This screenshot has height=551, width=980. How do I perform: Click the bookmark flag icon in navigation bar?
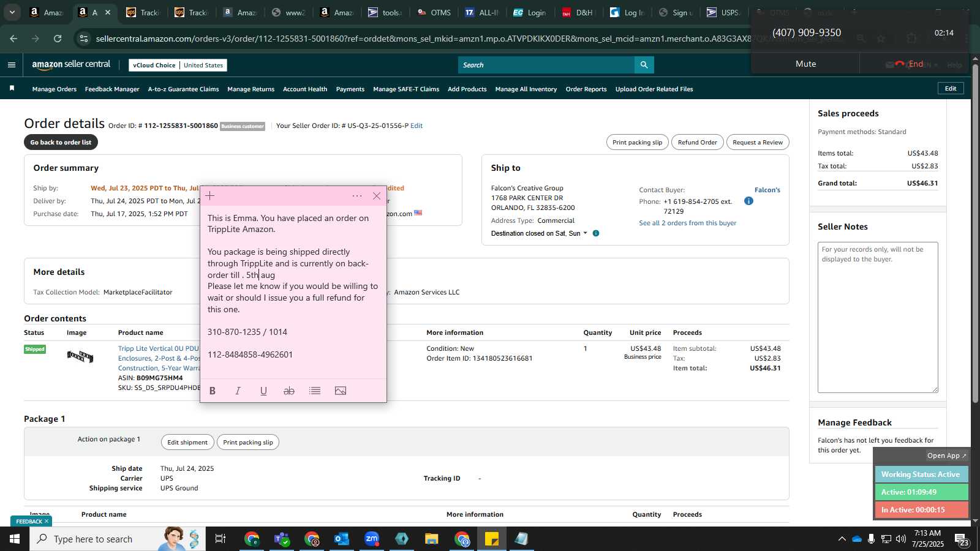(x=12, y=89)
